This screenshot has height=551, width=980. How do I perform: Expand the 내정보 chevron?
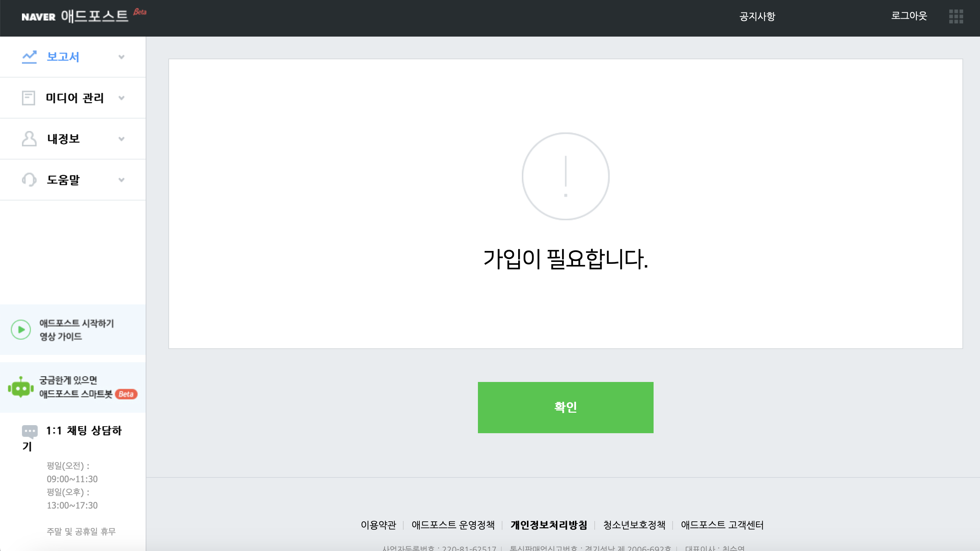tap(121, 139)
